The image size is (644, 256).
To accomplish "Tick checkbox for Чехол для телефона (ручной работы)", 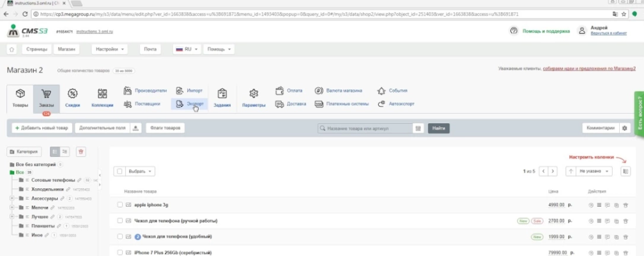I will coord(119,221).
